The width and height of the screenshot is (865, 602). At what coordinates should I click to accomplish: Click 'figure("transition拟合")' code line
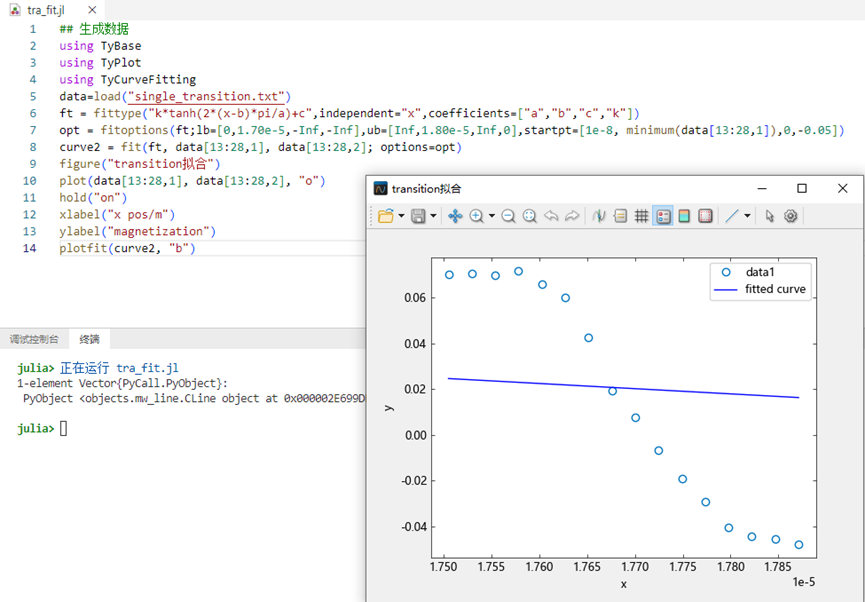[x=140, y=164]
